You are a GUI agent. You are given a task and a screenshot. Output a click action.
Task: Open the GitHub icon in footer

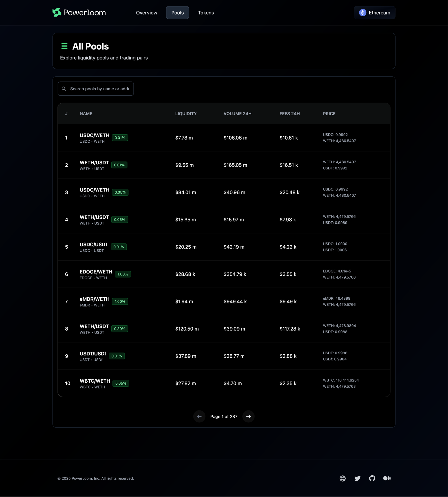[x=372, y=478]
